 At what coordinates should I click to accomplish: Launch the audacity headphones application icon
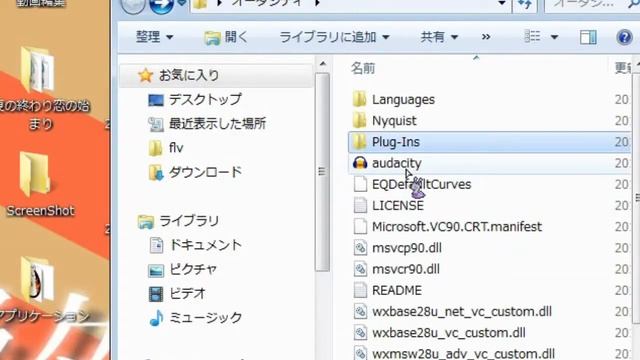(360, 163)
